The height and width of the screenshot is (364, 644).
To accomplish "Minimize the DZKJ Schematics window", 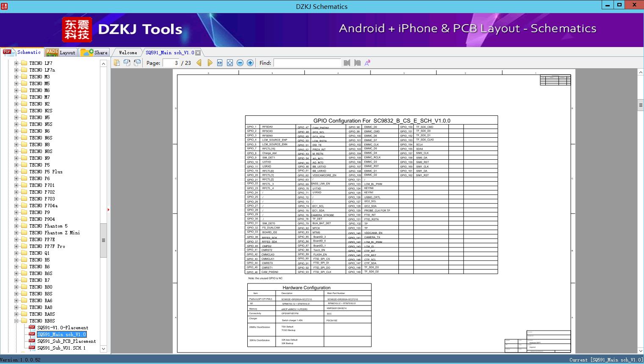I will point(608,5).
